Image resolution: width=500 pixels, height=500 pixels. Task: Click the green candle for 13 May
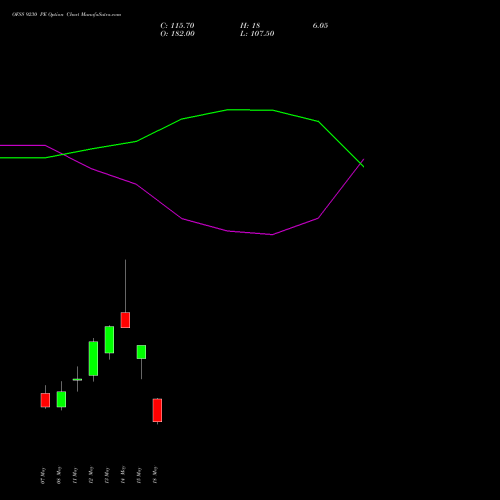pos(109,340)
